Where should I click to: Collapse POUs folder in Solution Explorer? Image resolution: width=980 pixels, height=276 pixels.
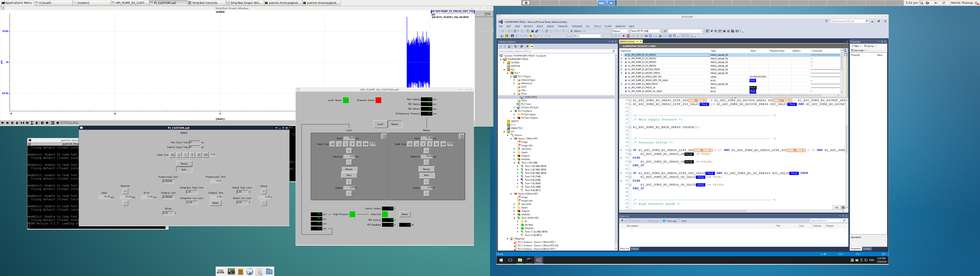tap(514, 94)
